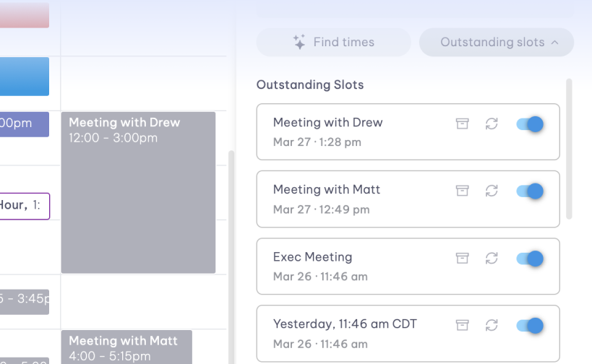The width and height of the screenshot is (592, 364).
Task: Archive the Meeting with Drew slot
Action: (463, 123)
